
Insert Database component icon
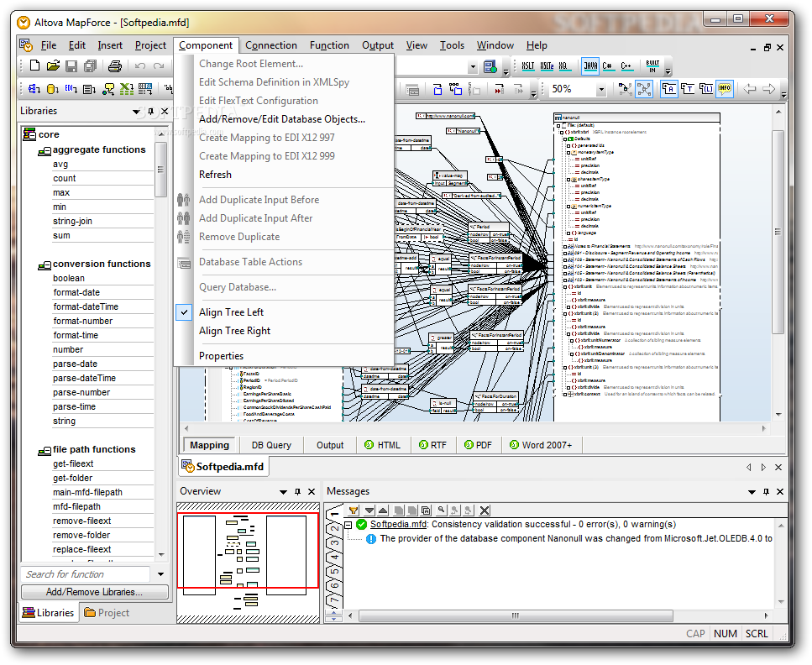click(52, 89)
